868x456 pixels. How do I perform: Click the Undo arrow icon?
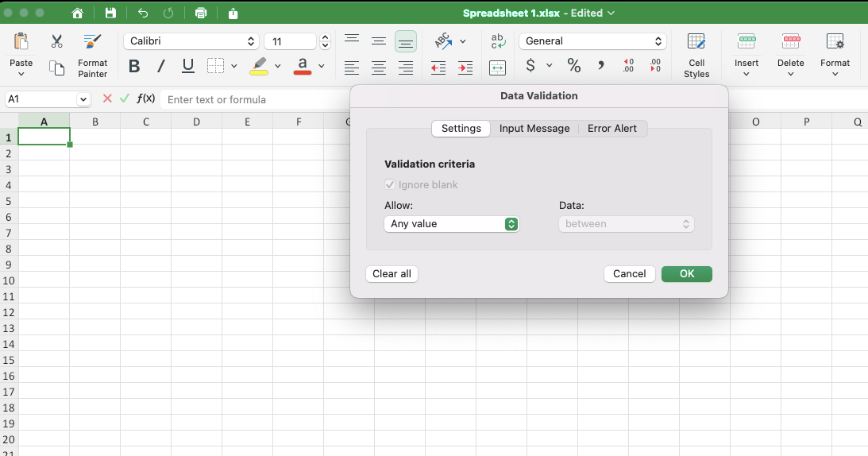pos(143,14)
